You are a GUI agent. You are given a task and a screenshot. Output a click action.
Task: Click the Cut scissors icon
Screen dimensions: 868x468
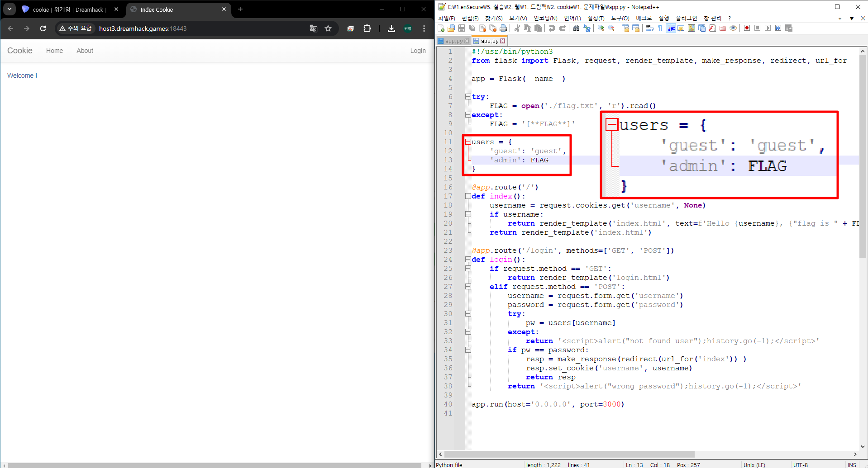(517, 28)
